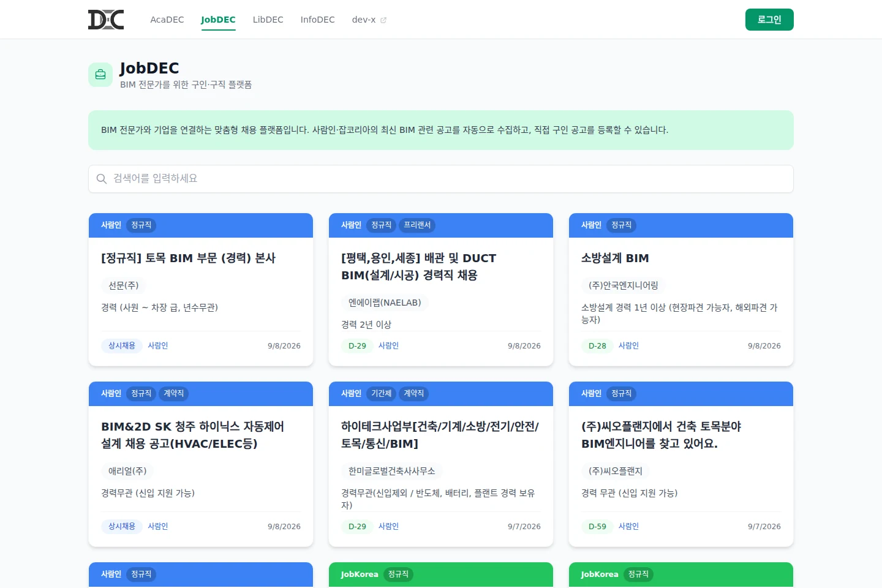Click the 선문(주) company tag
The image size is (882, 588).
tap(124, 285)
